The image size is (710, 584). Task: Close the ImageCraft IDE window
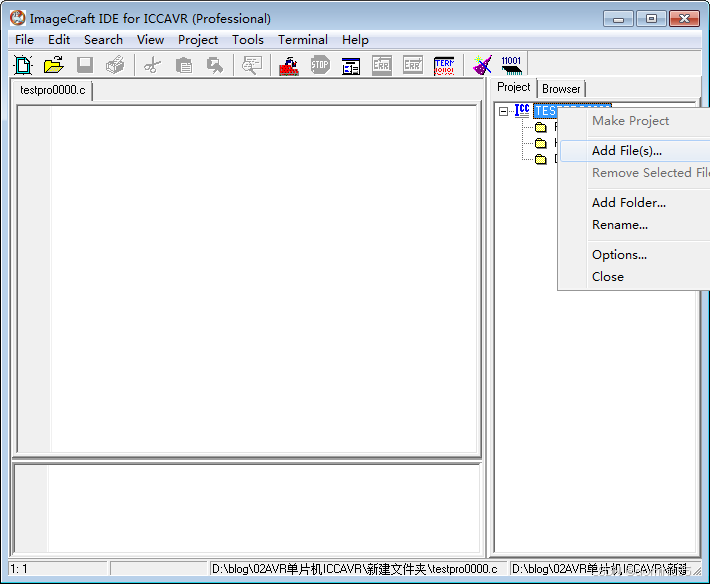point(684,19)
